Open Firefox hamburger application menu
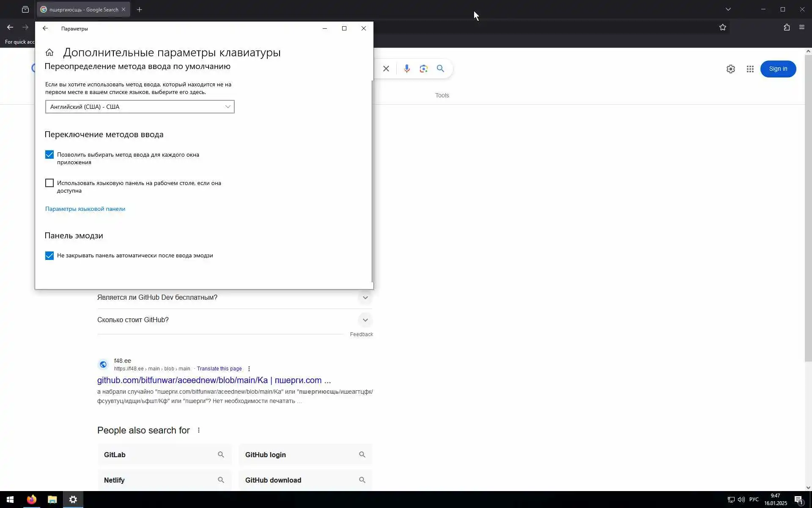812x508 pixels. pyautogui.click(x=801, y=27)
